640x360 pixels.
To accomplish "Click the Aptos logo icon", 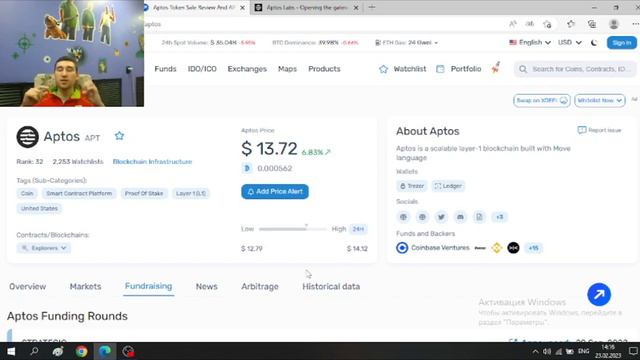I will point(27,137).
